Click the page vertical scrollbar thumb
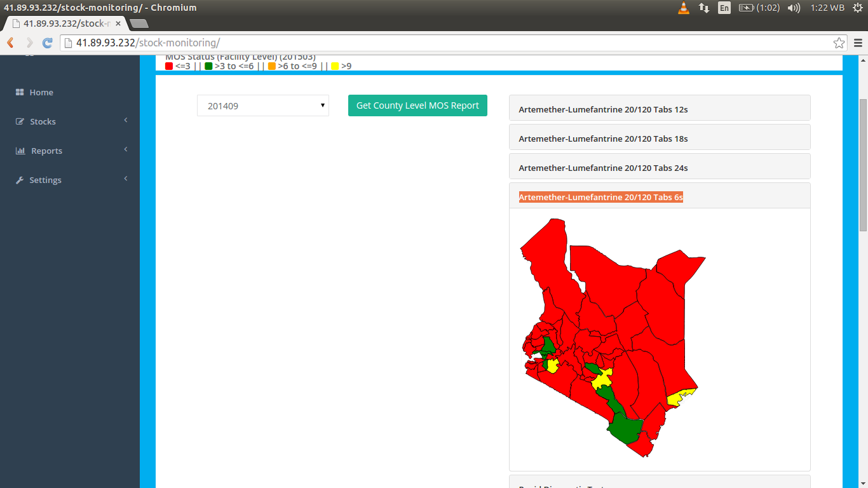 pyautogui.click(x=863, y=165)
